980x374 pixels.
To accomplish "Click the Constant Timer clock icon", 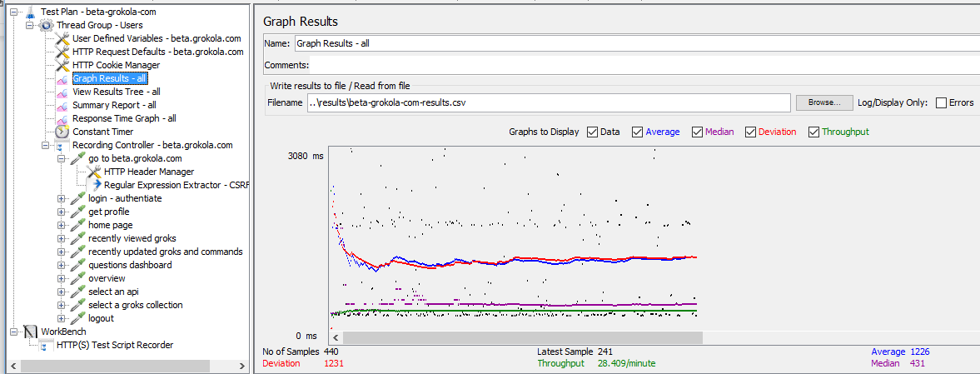I will [x=62, y=132].
